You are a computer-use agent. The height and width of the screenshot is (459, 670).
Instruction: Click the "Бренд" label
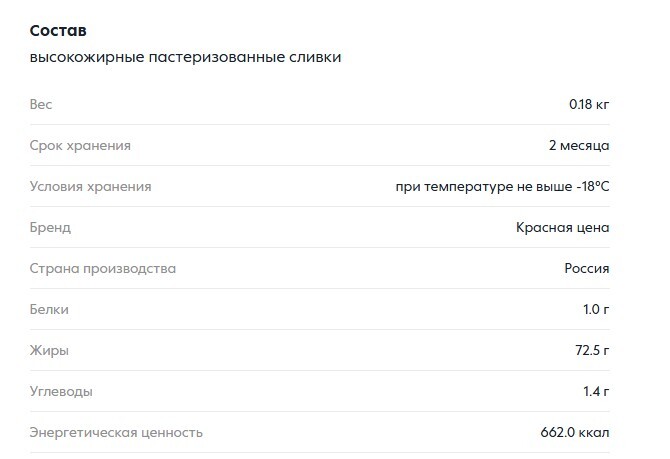(50, 227)
